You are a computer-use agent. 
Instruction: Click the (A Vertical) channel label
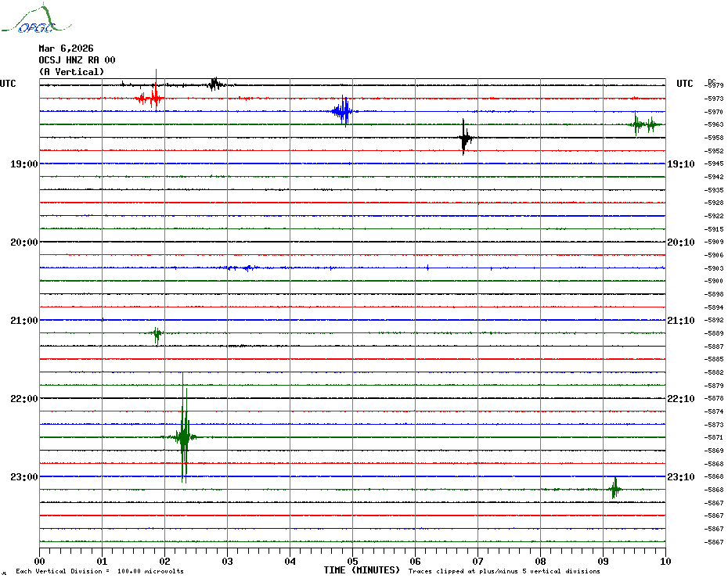click(71, 72)
